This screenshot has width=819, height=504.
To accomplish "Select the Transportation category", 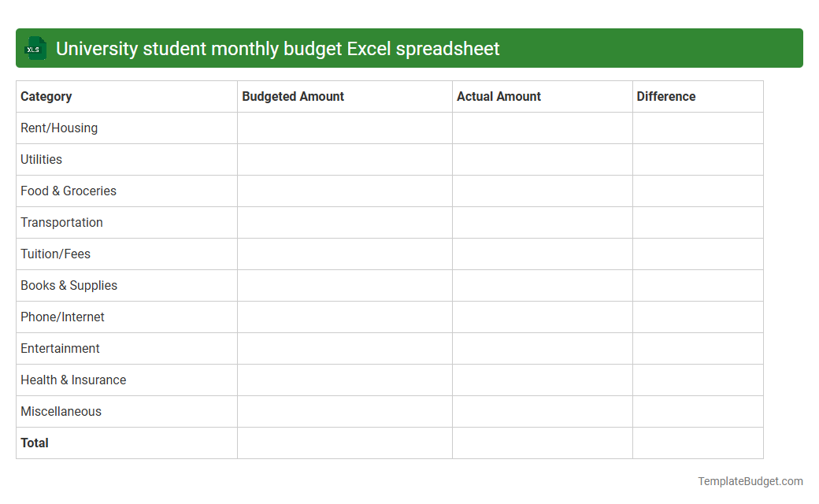I will click(61, 222).
